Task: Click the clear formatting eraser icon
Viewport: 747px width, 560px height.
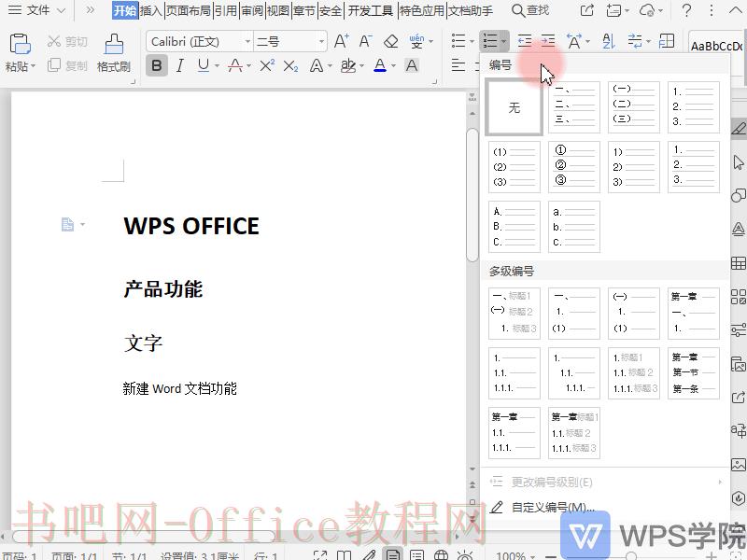Action: [390, 41]
